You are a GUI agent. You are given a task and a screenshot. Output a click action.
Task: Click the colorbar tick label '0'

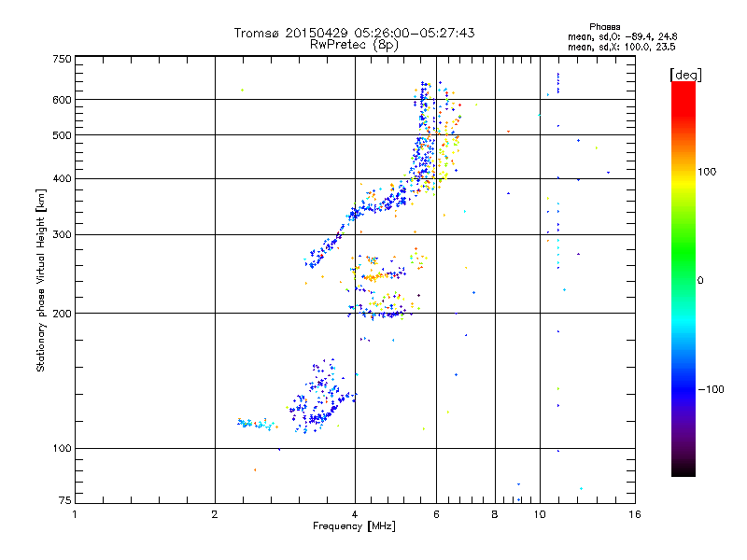[700, 281]
